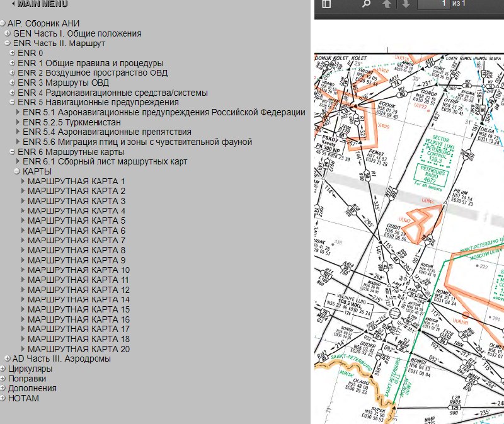Collapse the КАРТЫ folder
This screenshot has width=504, height=424.
click(17, 171)
